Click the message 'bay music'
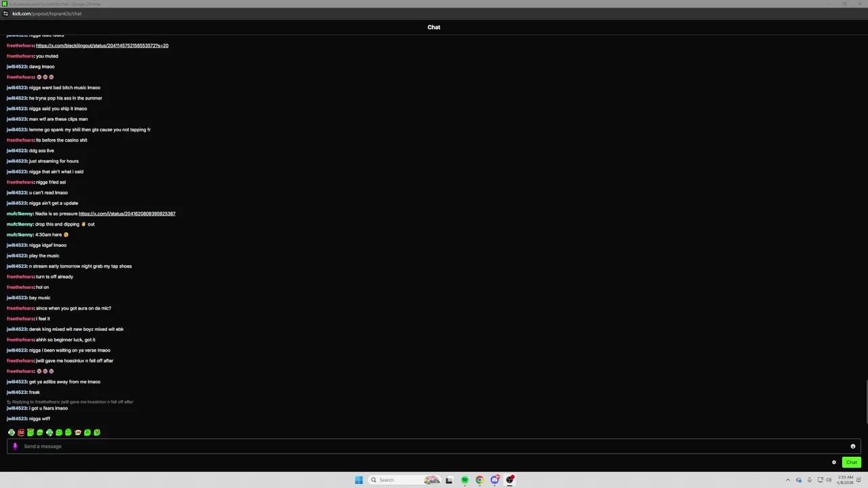Image resolution: width=868 pixels, height=488 pixels. [39, 298]
